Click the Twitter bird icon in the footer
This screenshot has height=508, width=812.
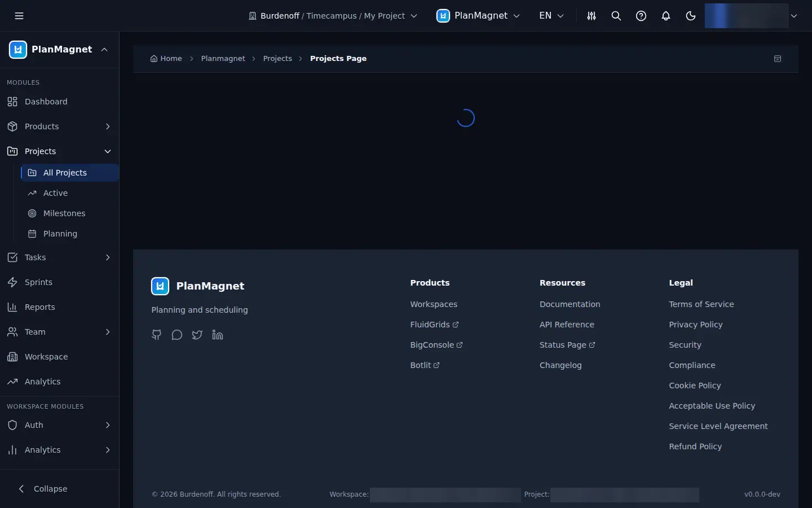pos(197,335)
